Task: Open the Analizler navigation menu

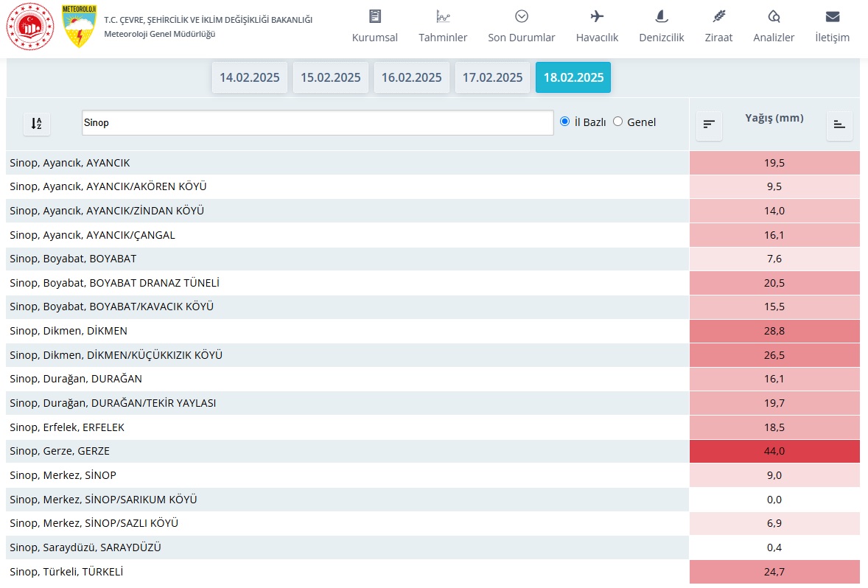Action: (774, 27)
